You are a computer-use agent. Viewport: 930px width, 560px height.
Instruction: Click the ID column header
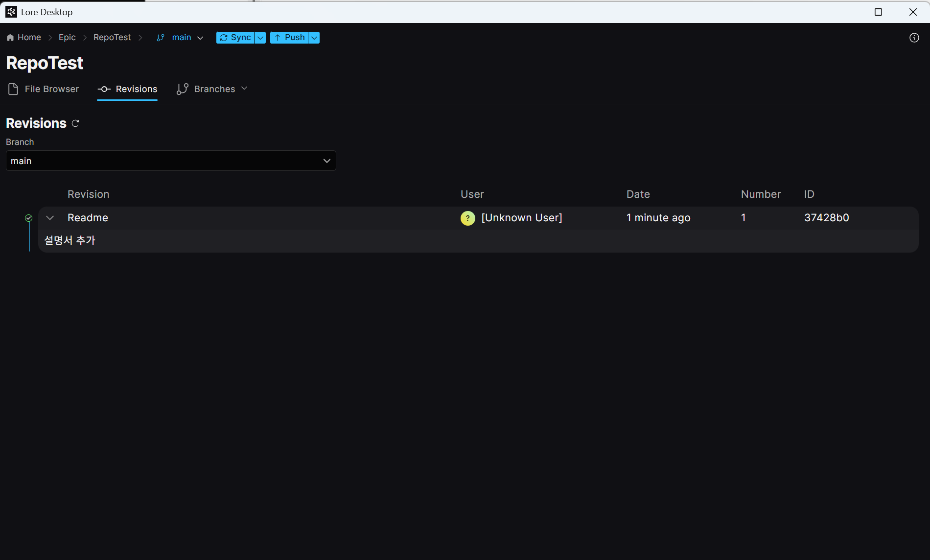coord(809,194)
